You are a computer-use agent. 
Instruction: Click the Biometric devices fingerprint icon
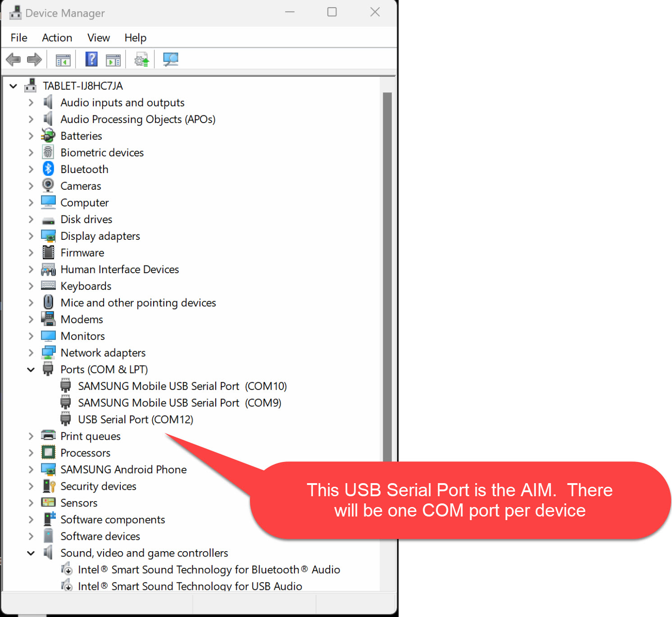pos(48,152)
